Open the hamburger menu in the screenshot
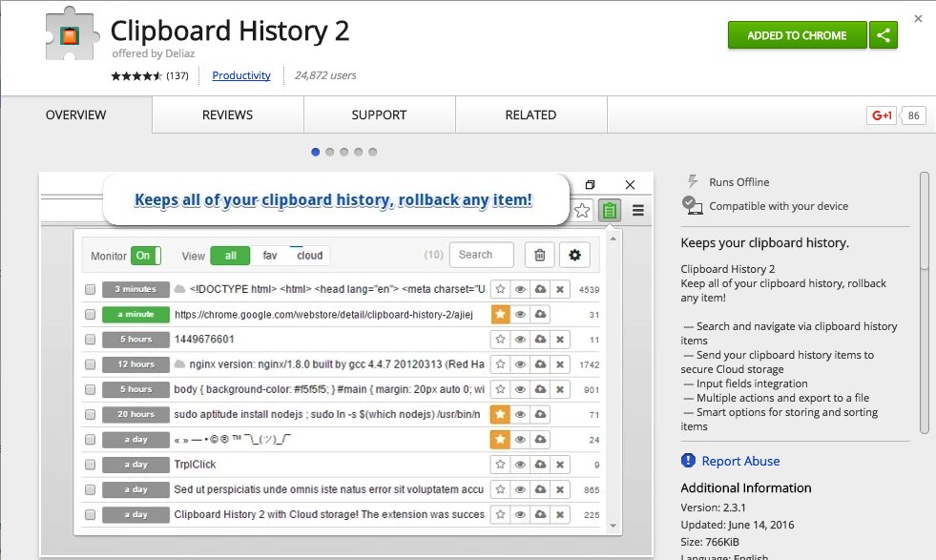936x560 pixels. 638,210
